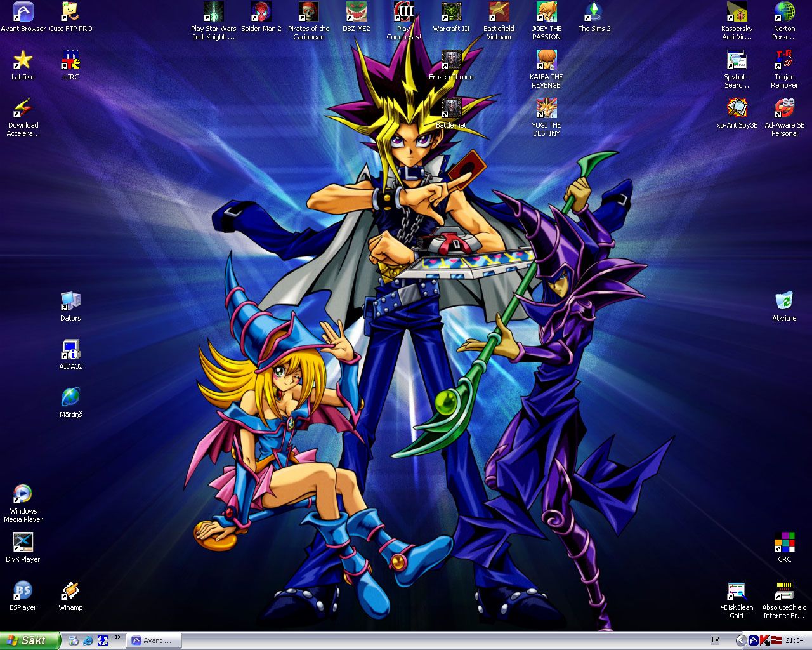The width and height of the screenshot is (812, 650).
Task: Launch Internet Explorer from Quick Launch
Action: 88,640
